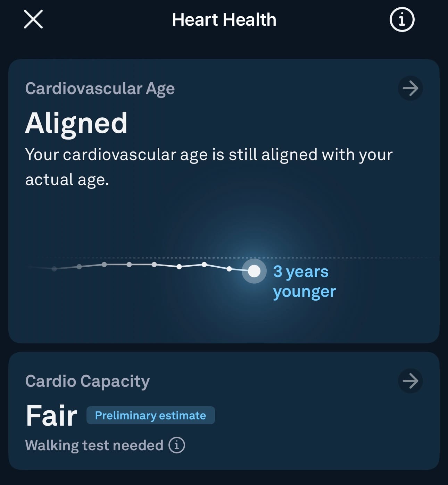Tap the Preliminary estimate badge
The height and width of the screenshot is (485, 448).
pyautogui.click(x=150, y=415)
